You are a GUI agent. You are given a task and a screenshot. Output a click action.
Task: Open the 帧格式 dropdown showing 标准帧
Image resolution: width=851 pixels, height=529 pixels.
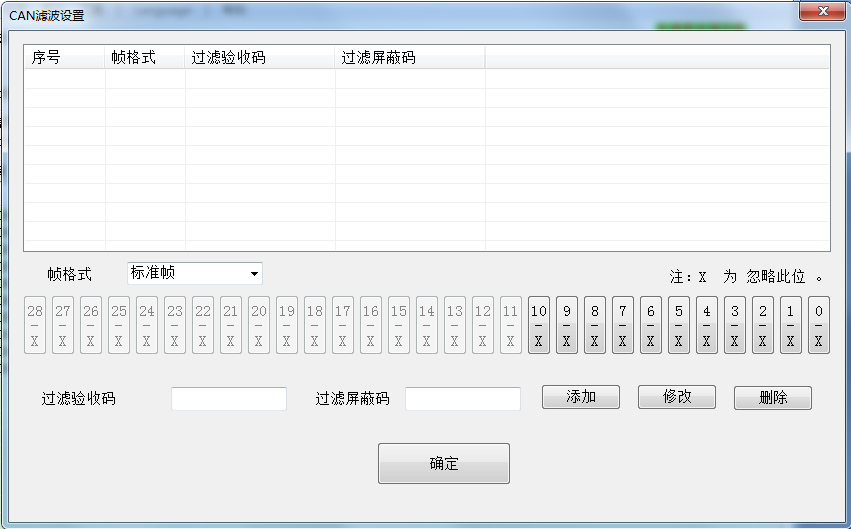[195, 273]
